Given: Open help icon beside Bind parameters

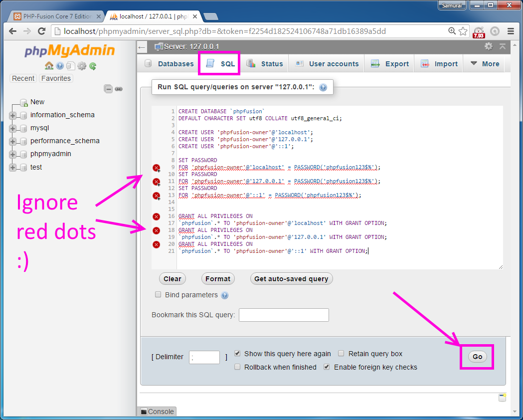Looking at the screenshot, I should tap(225, 295).
